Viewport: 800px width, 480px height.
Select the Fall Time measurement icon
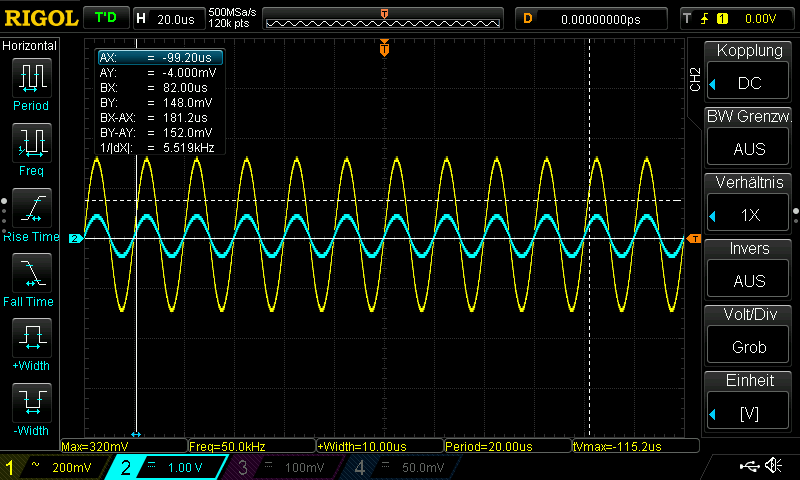(31, 273)
